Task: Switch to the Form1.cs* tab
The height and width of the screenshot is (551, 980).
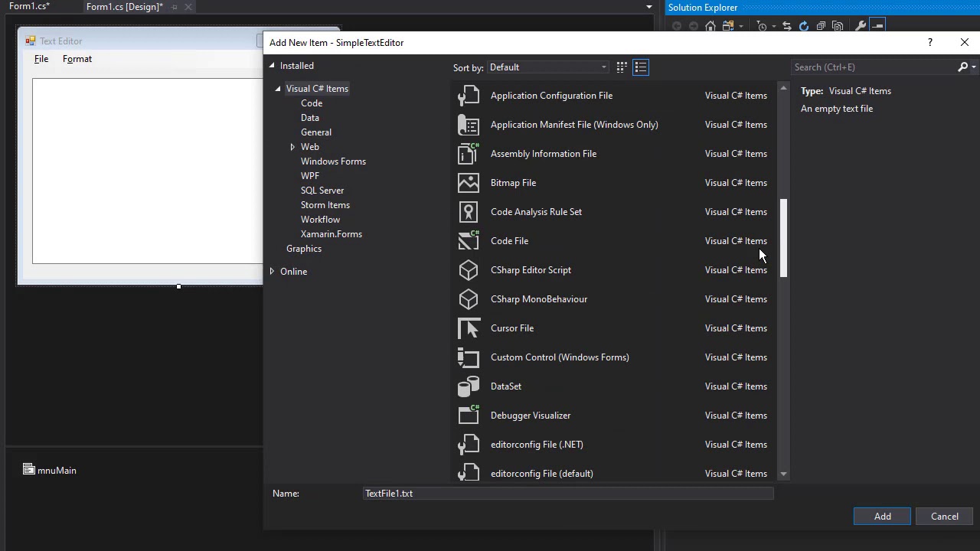Action: [x=29, y=6]
